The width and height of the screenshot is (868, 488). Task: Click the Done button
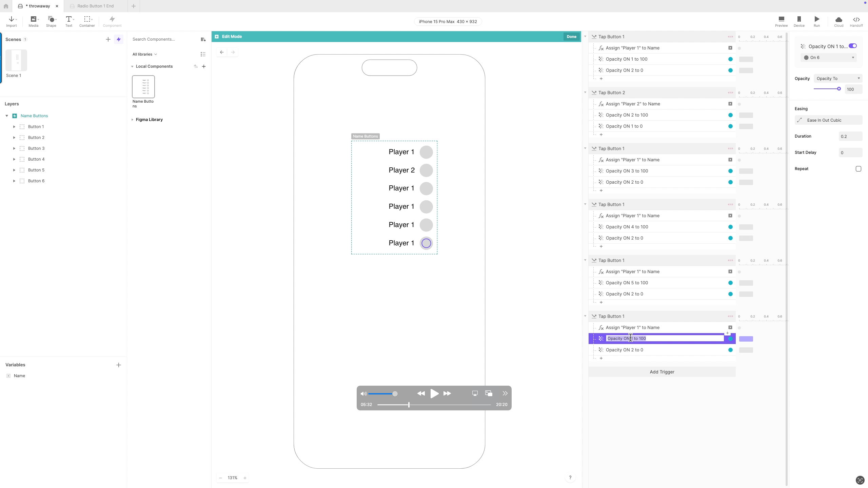point(571,37)
